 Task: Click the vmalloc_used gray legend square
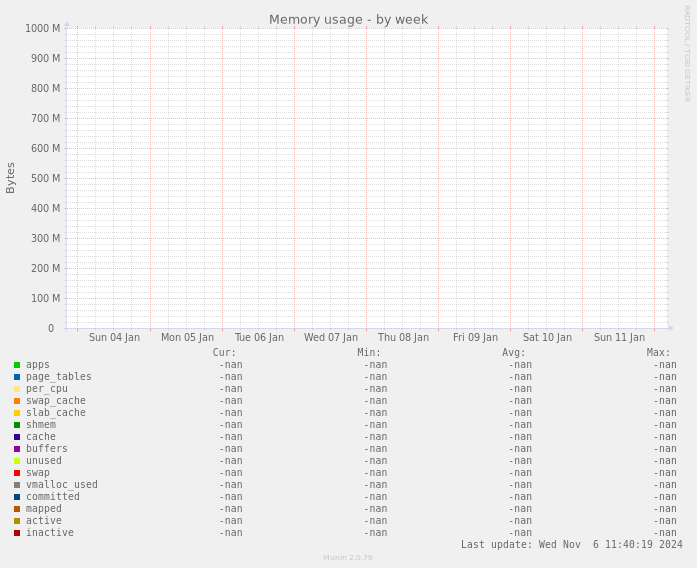[17, 485]
